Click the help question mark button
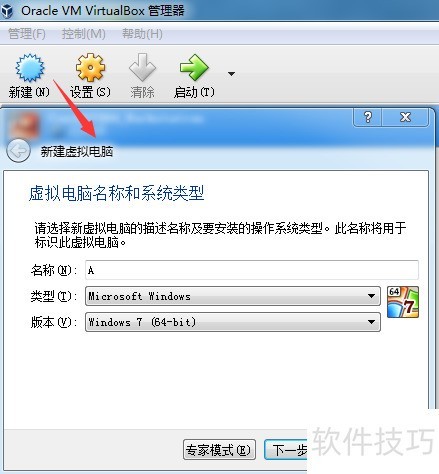This screenshot has height=474, width=439. coord(367,117)
